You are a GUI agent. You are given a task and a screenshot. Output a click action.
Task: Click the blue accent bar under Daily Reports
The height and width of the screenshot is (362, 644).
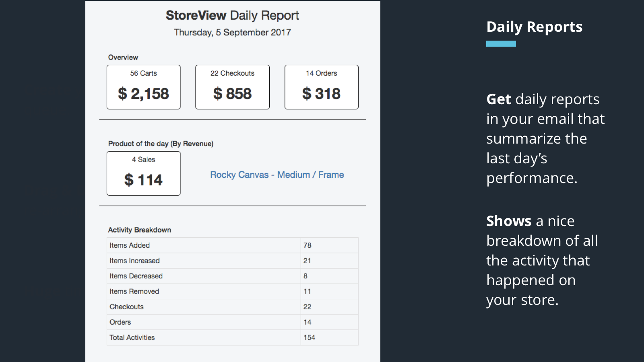[x=501, y=43]
